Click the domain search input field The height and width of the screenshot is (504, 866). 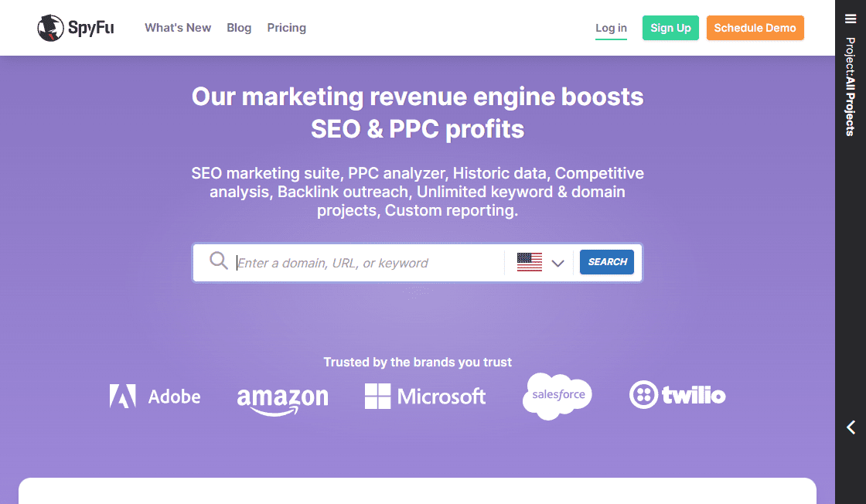tap(363, 263)
